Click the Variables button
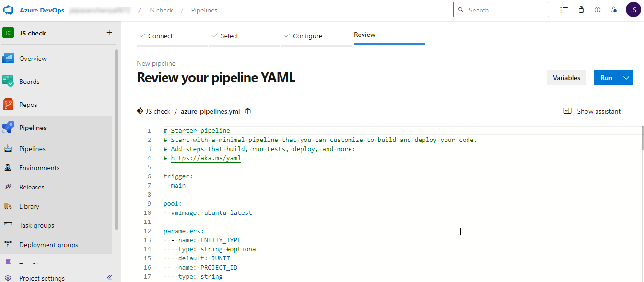The image size is (644, 282). 566,78
